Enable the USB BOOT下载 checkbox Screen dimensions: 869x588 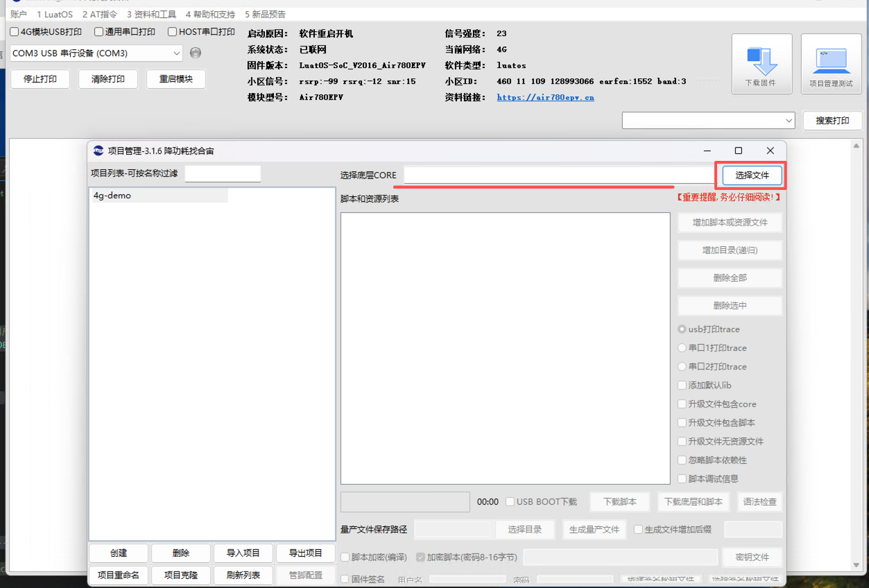pos(510,502)
